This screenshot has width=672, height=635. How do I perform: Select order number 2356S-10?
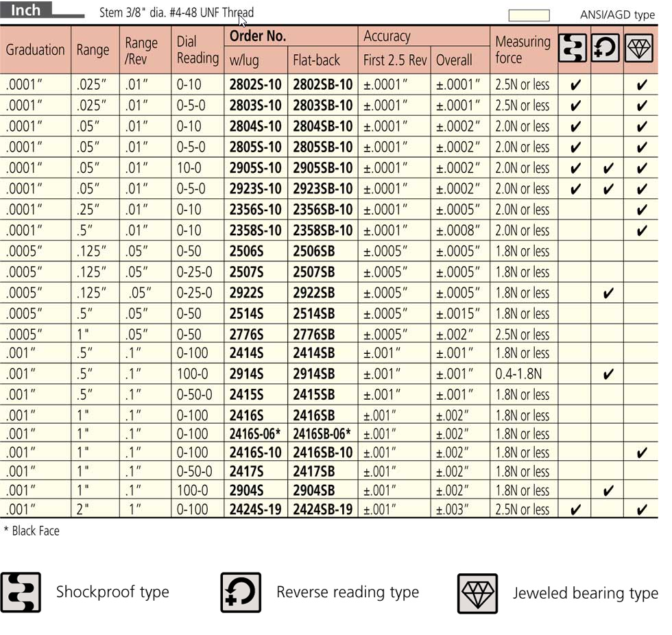coord(255,210)
